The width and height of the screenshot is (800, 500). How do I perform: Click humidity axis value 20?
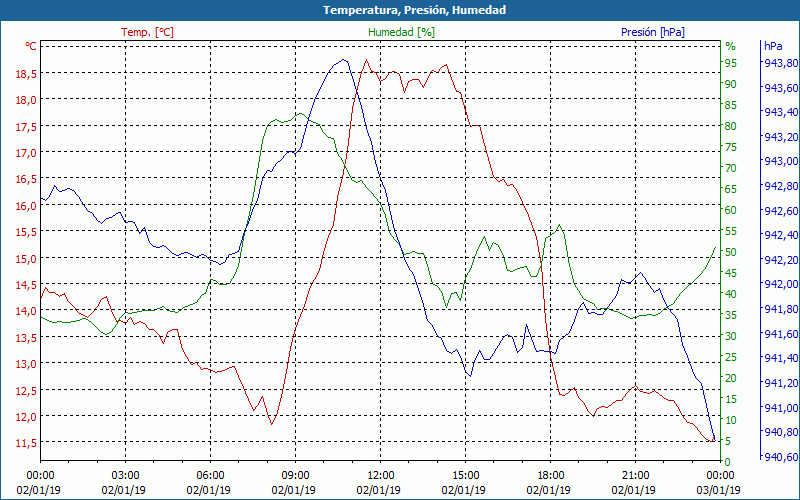coord(731,378)
